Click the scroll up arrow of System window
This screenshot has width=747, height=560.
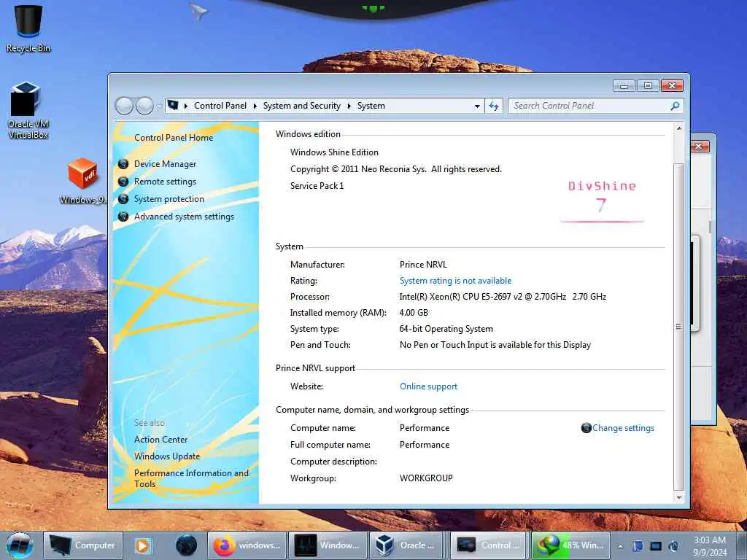679,128
